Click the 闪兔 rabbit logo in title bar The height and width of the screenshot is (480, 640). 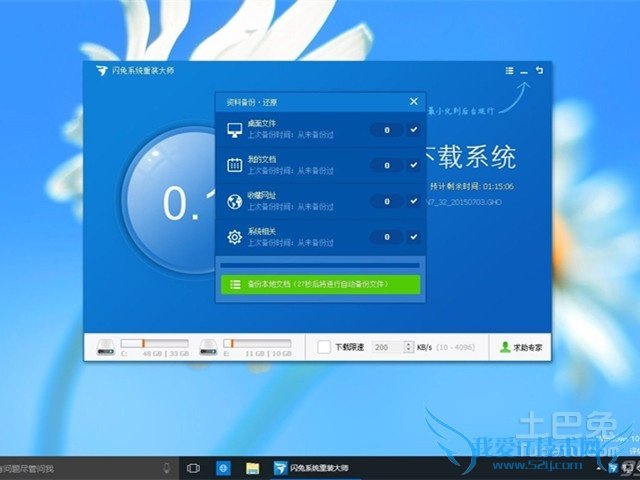coord(102,71)
